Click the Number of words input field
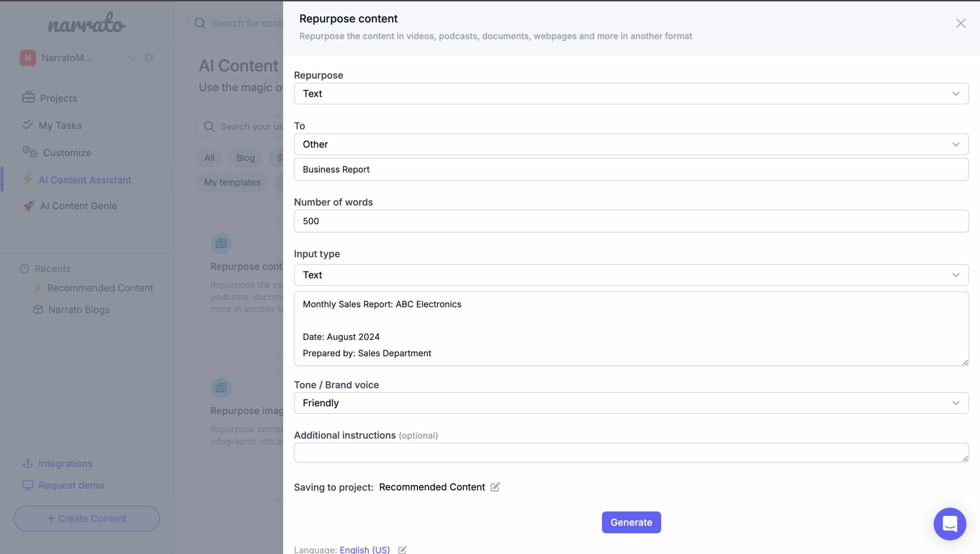Image resolution: width=980 pixels, height=554 pixels. pyautogui.click(x=630, y=220)
